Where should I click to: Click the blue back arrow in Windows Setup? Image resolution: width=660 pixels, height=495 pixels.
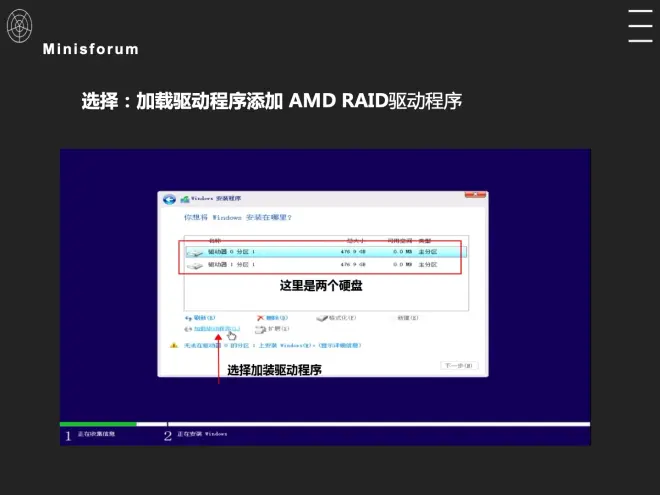click(x=169, y=199)
